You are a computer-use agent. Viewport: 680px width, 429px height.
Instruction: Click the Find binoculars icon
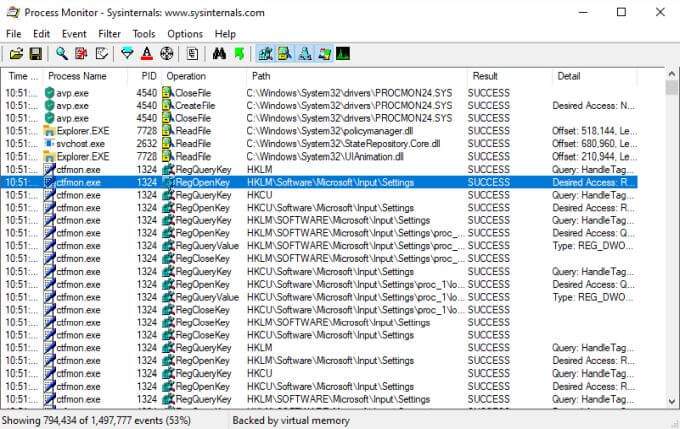(x=219, y=54)
